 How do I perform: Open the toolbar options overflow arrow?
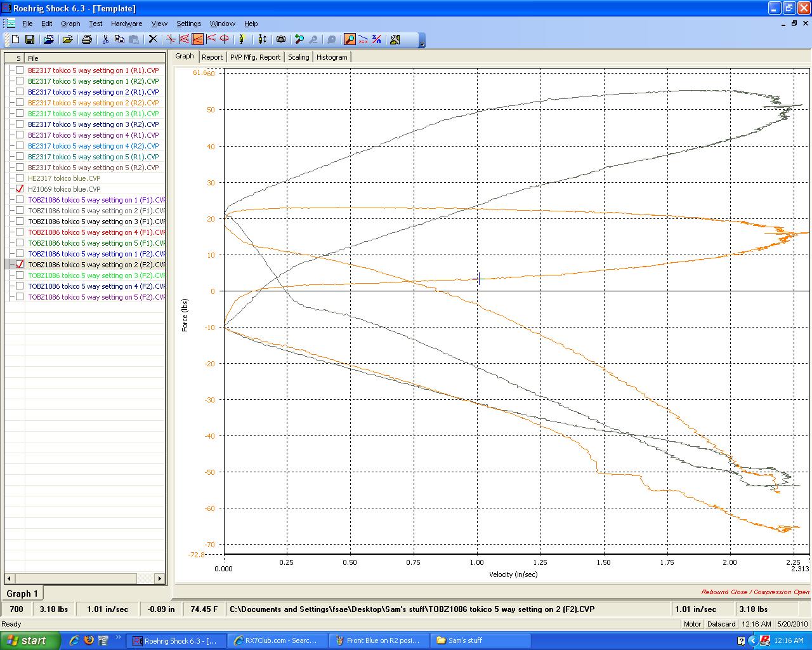[x=422, y=42]
